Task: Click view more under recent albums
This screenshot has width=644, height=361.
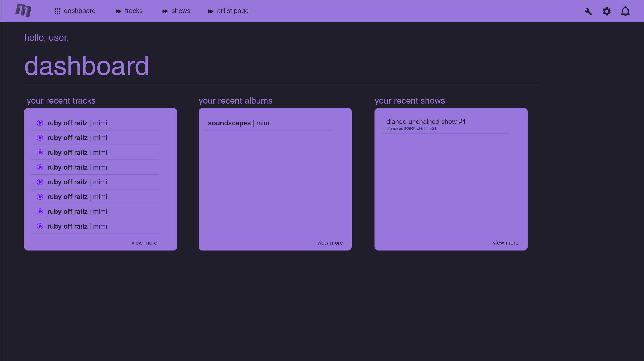Action: point(330,243)
